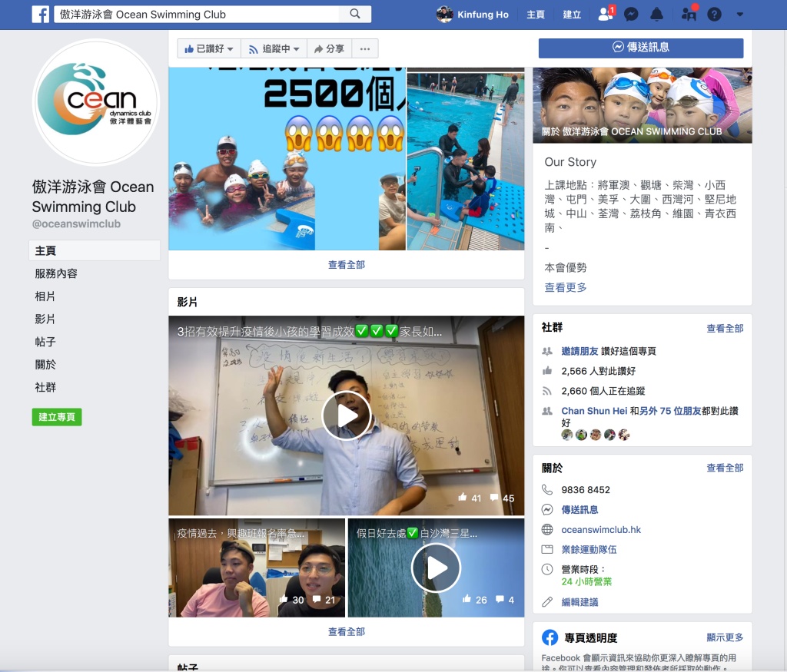Click the 分享 share button
Image resolution: width=787 pixels, height=672 pixels.
(x=328, y=48)
